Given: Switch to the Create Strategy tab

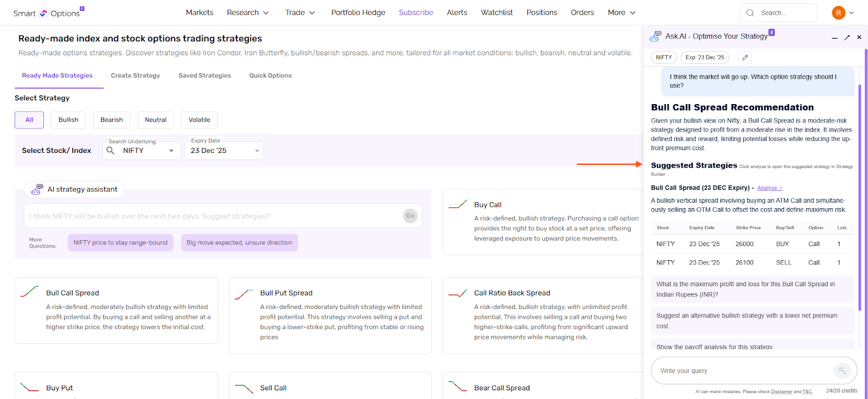Looking at the screenshot, I should (135, 75).
